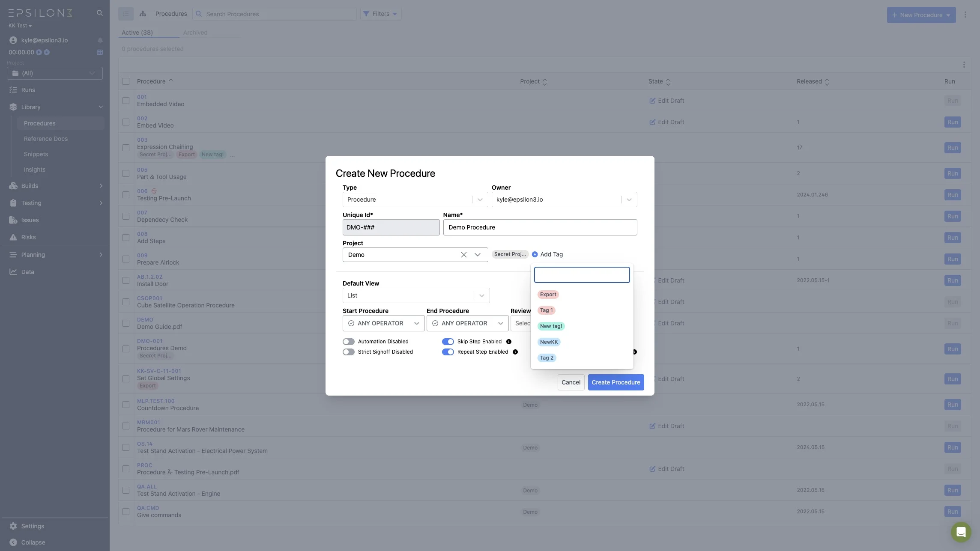This screenshot has width=980, height=551.
Task: Open the top-right page options menu icon
Action: coord(965,15)
